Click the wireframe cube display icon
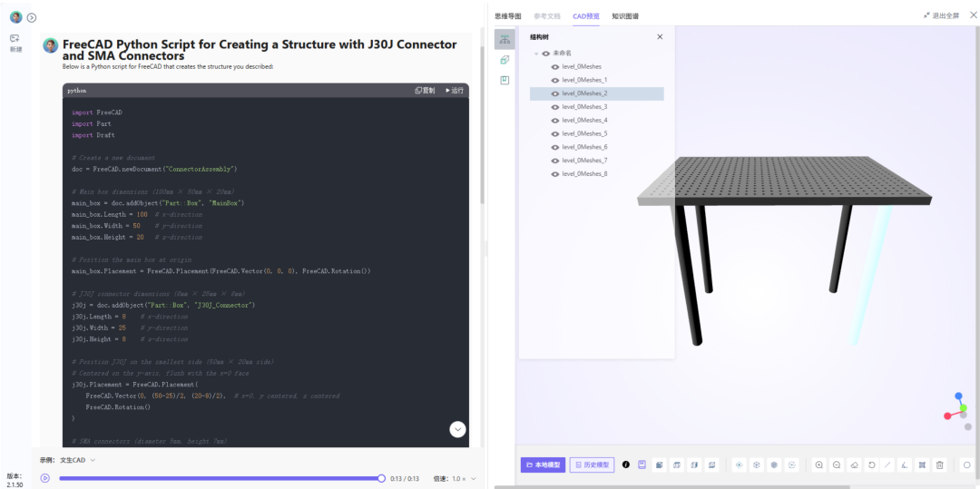This screenshot has height=489, width=980. point(757,465)
